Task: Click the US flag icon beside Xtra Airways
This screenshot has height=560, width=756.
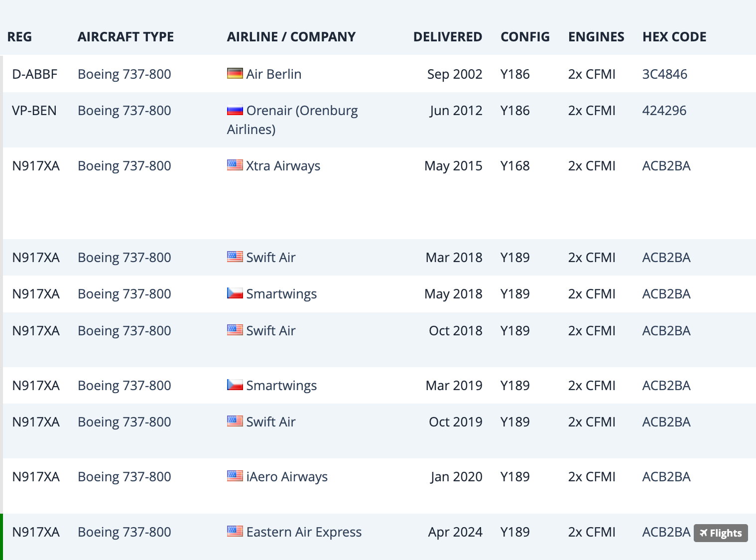Action: (235, 165)
